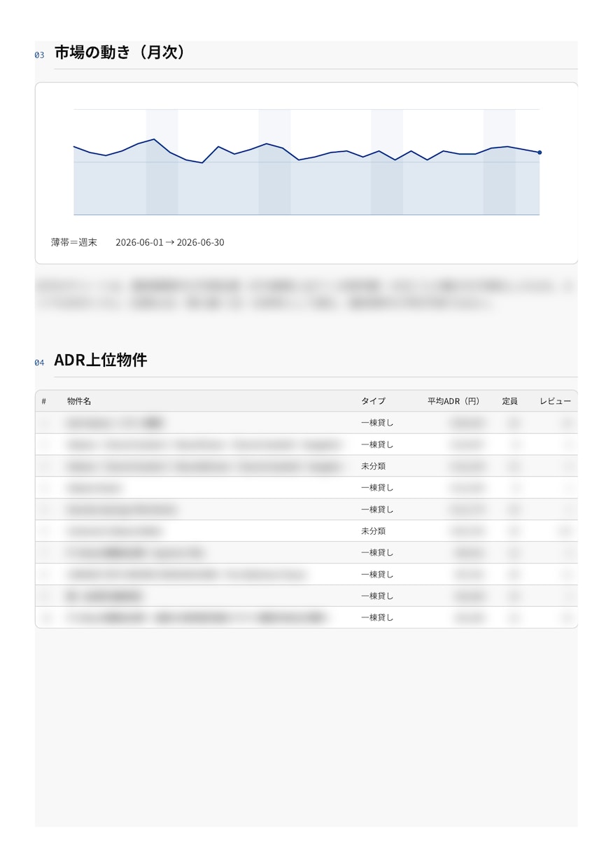Click the 薄帯＝週末 legend note

(x=74, y=243)
